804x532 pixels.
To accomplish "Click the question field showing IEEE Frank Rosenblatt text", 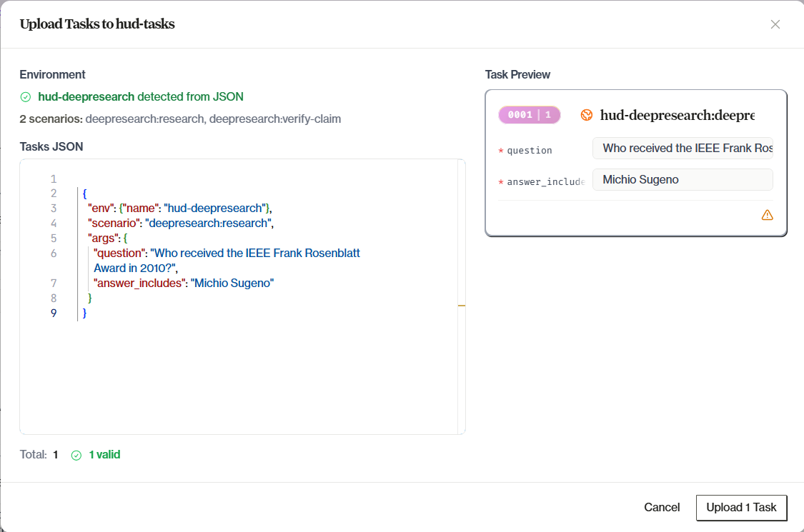I will (x=682, y=148).
